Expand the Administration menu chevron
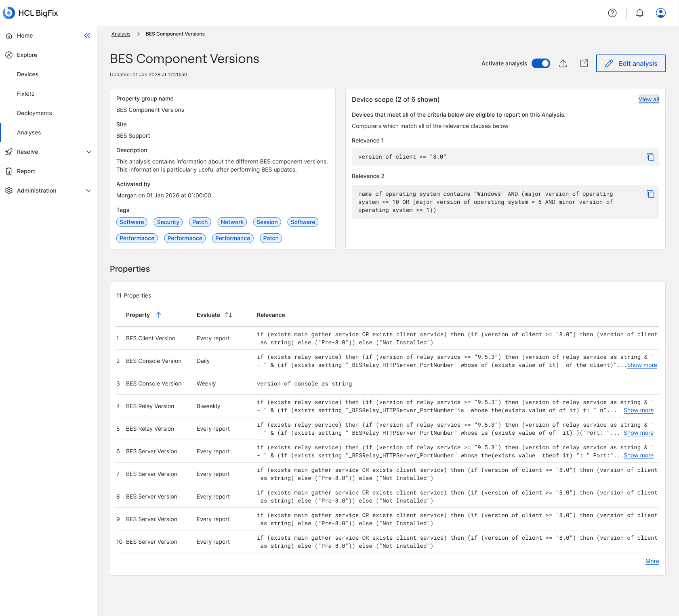Screen dimensions: 679x616 tap(89, 191)
